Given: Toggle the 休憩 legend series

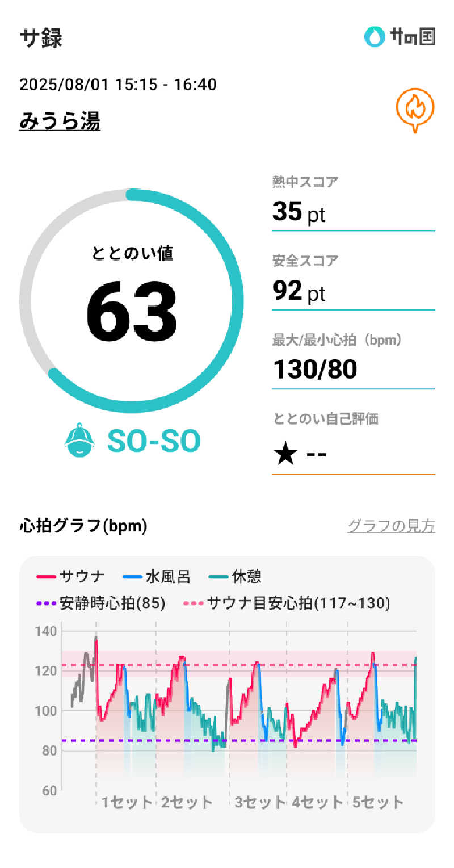Looking at the screenshot, I should (x=235, y=577).
